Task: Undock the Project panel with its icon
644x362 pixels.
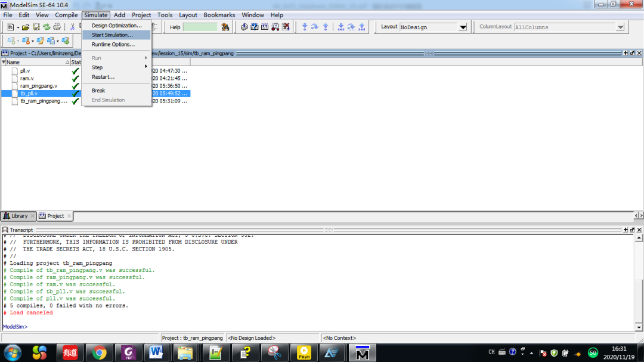Action: point(632,53)
